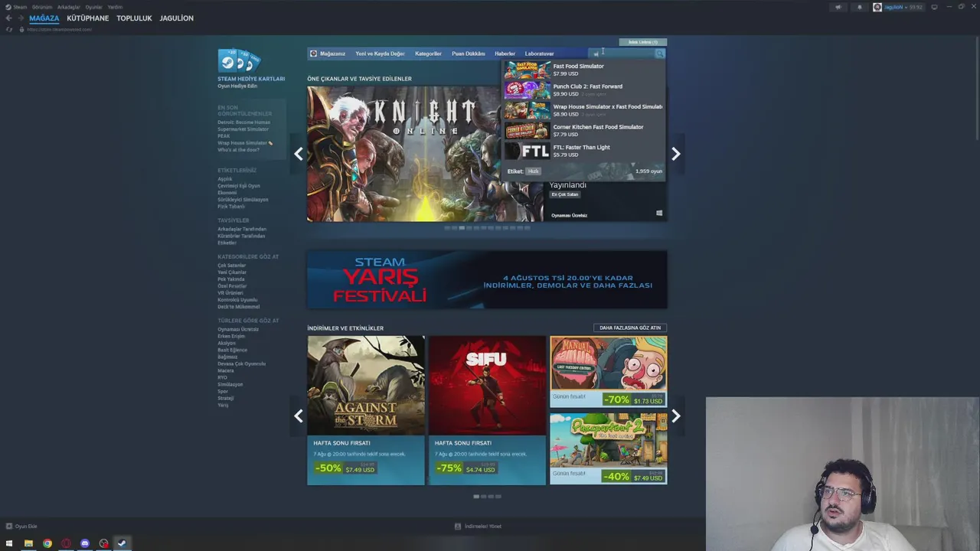Show previous deals with left arrow
Viewport: 980px width, 551px height.
tap(299, 416)
